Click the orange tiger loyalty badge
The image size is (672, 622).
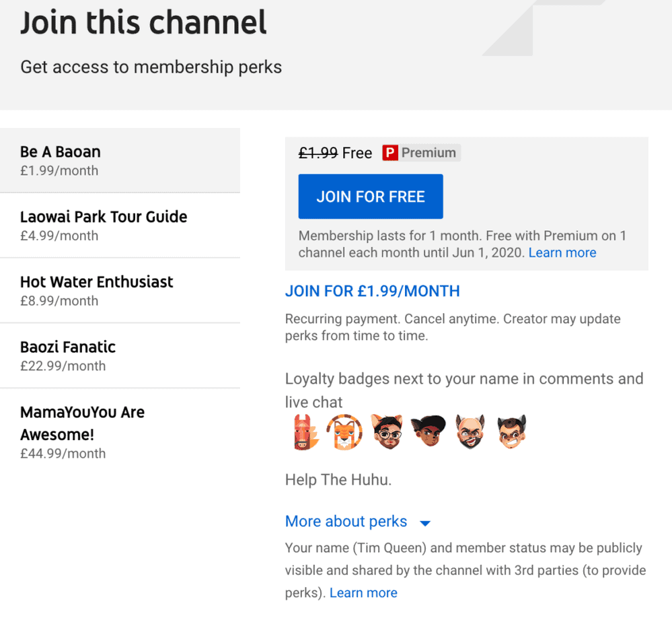[x=344, y=432]
